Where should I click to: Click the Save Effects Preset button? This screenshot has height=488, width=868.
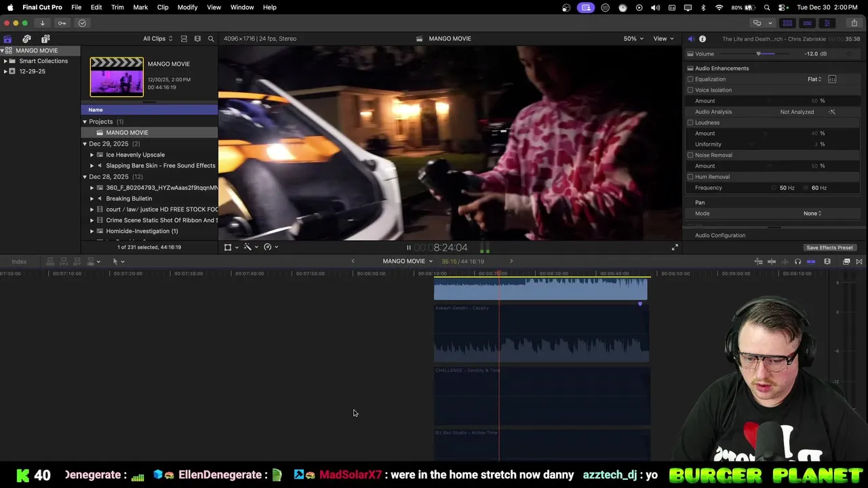click(829, 247)
